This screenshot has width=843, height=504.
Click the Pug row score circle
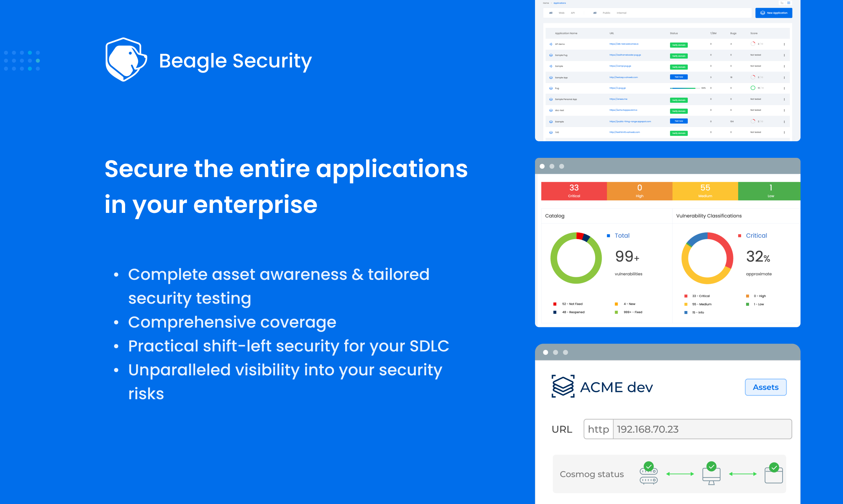(x=753, y=88)
